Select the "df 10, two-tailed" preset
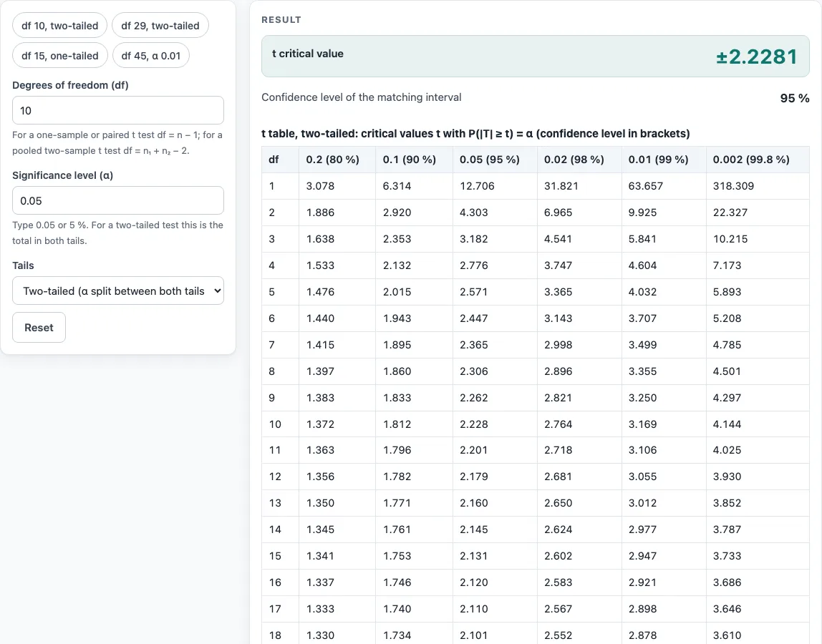Viewport: 822px width, 644px height. coord(59,26)
